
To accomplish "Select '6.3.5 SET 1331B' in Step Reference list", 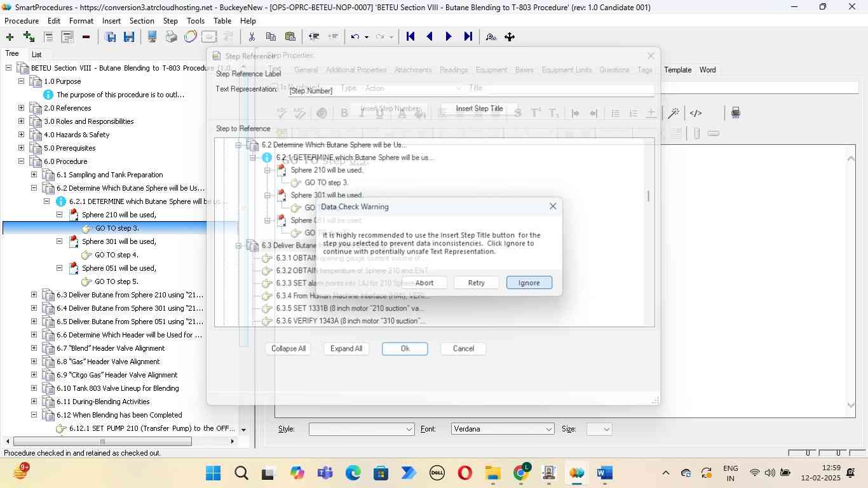I will [x=349, y=308].
